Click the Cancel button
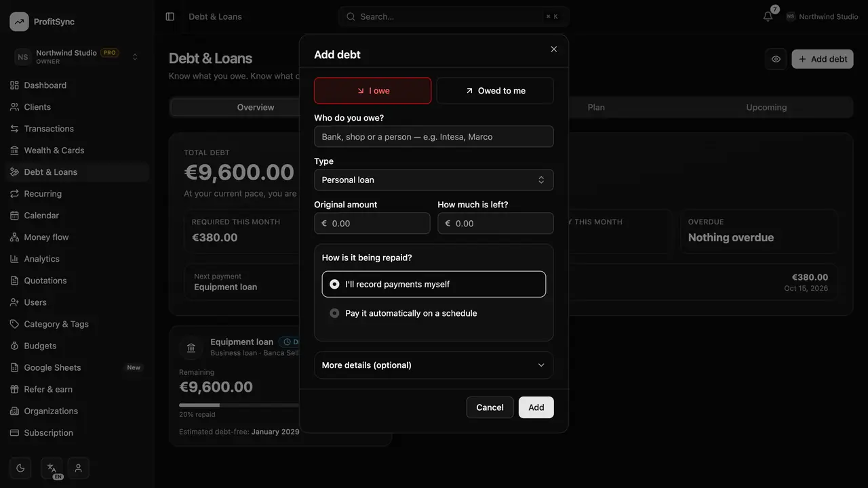 pos(490,407)
